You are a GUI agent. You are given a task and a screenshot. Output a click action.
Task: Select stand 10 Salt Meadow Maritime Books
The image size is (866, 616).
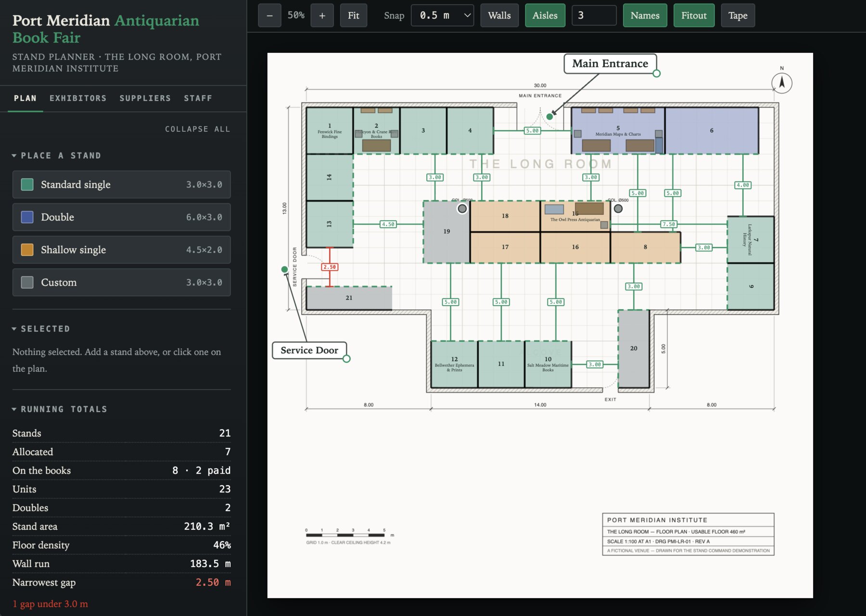pos(548,364)
